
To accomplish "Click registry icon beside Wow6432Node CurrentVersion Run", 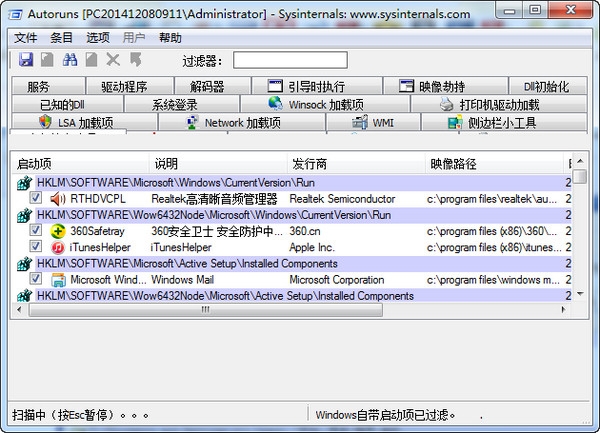I will 24,215.
